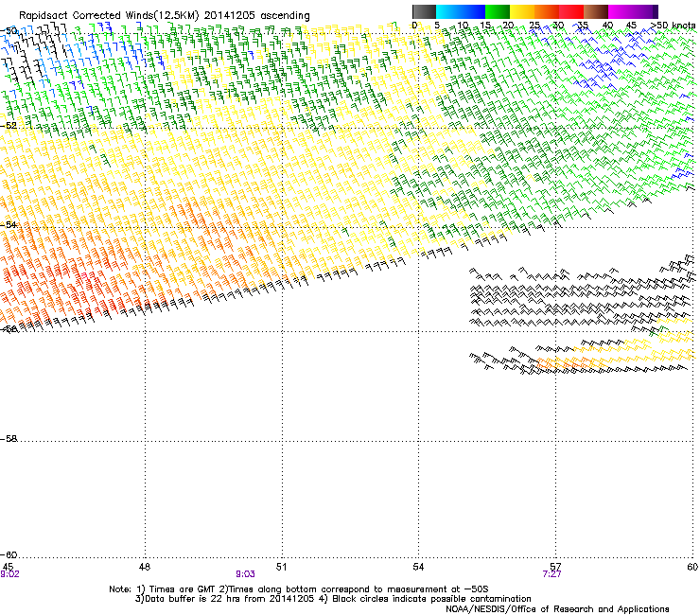Click the 'Times are GMT' note line
700x615 pixels.
pos(299,589)
